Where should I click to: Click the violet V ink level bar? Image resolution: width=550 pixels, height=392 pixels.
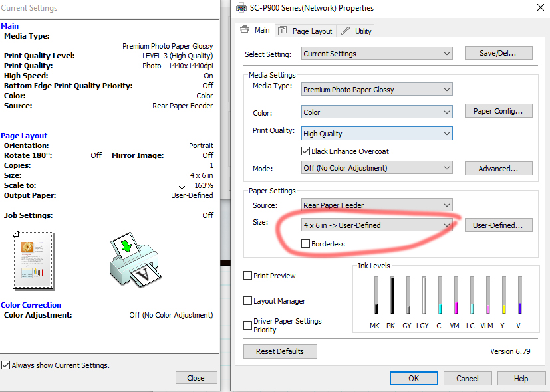[520, 295]
